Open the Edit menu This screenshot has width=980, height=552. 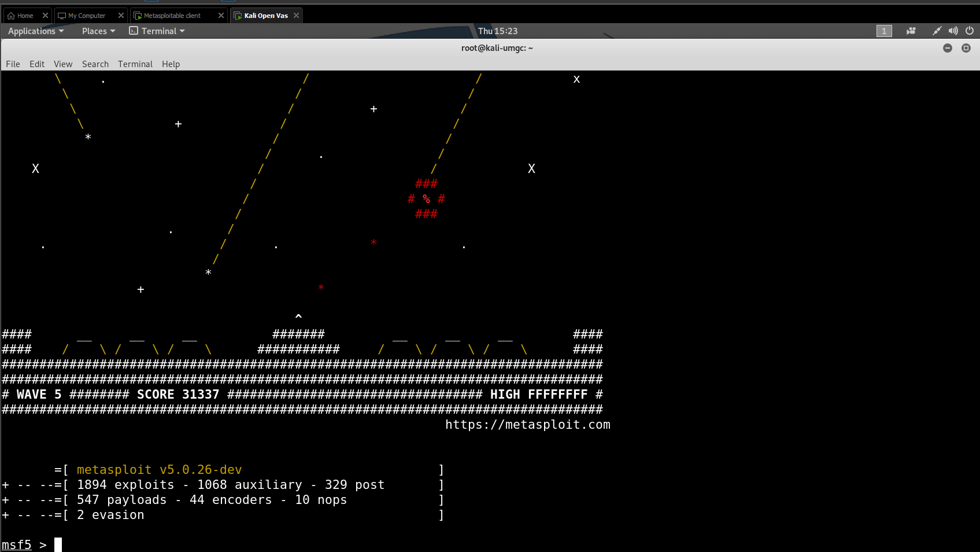coord(37,64)
